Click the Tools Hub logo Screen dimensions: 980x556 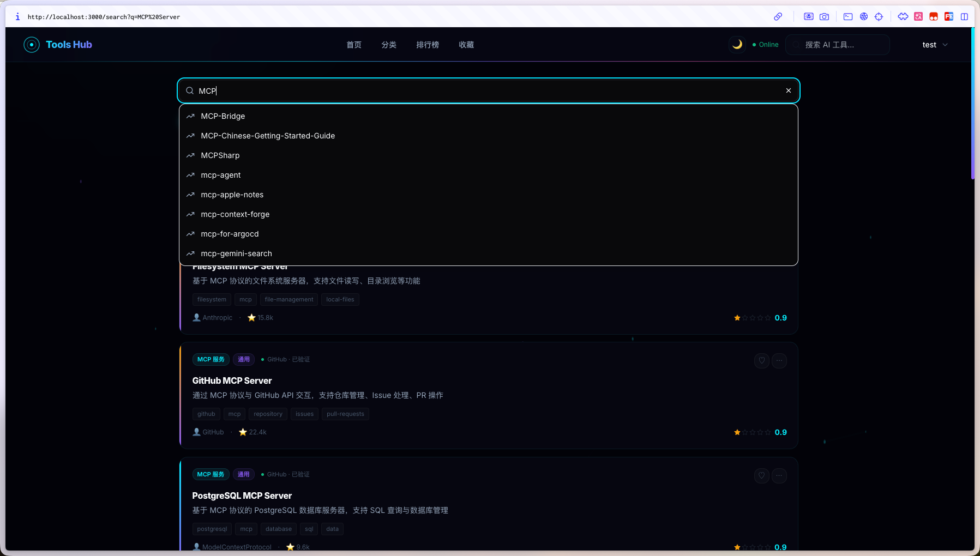(58, 45)
